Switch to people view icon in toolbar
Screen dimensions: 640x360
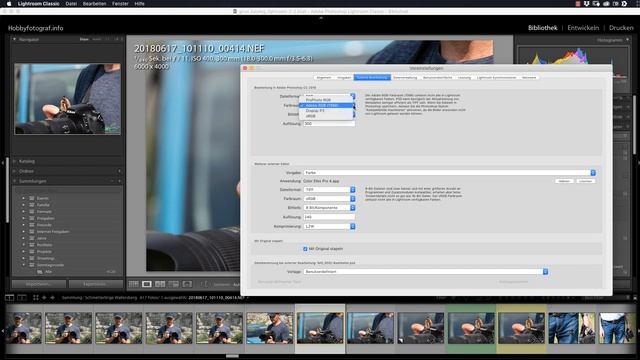187,284
